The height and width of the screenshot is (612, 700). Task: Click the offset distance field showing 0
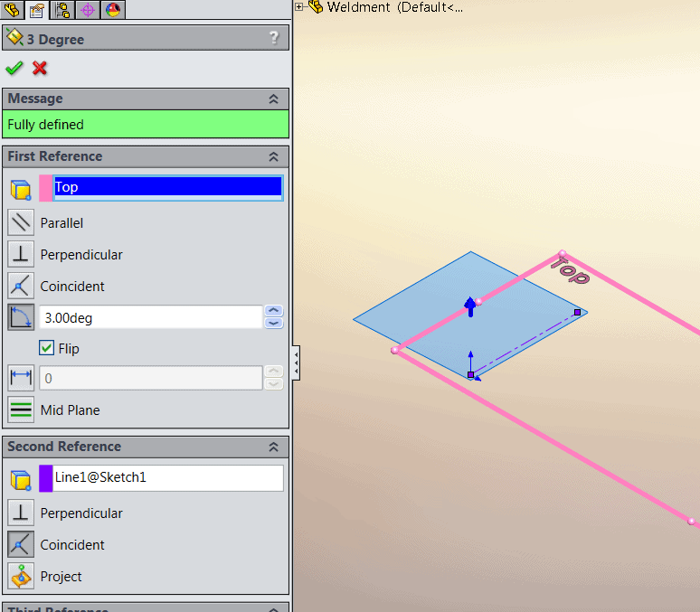pos(151,378)
